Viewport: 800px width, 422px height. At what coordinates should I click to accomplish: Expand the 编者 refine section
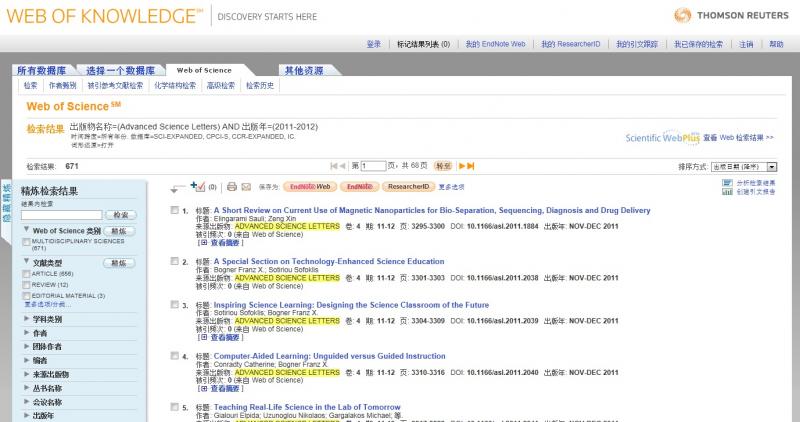(27, 360)
